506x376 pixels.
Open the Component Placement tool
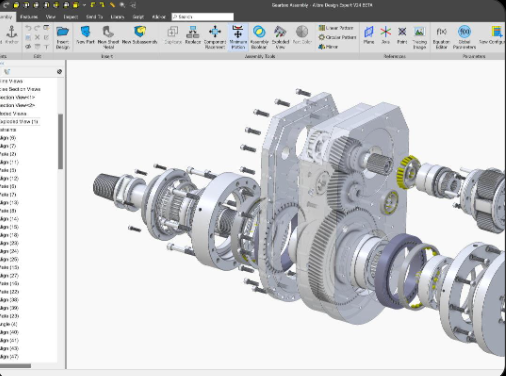click(215, 37)
